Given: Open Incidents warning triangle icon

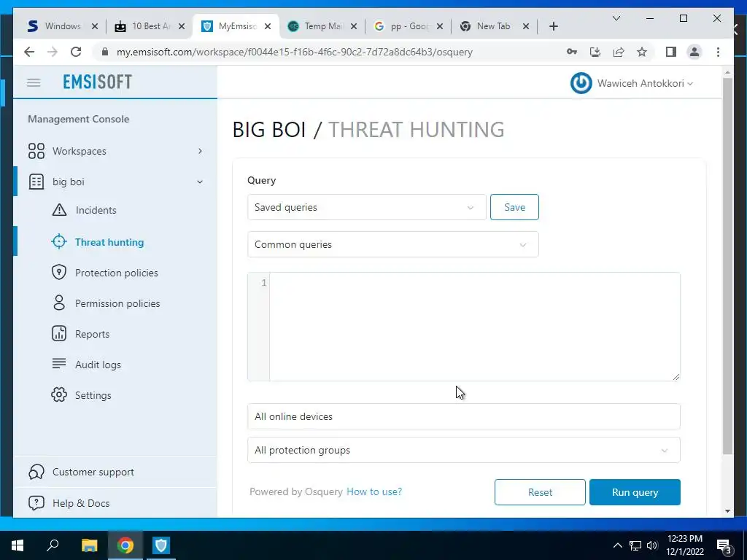Looking at the screenshot, I should (x=59, y=210).
